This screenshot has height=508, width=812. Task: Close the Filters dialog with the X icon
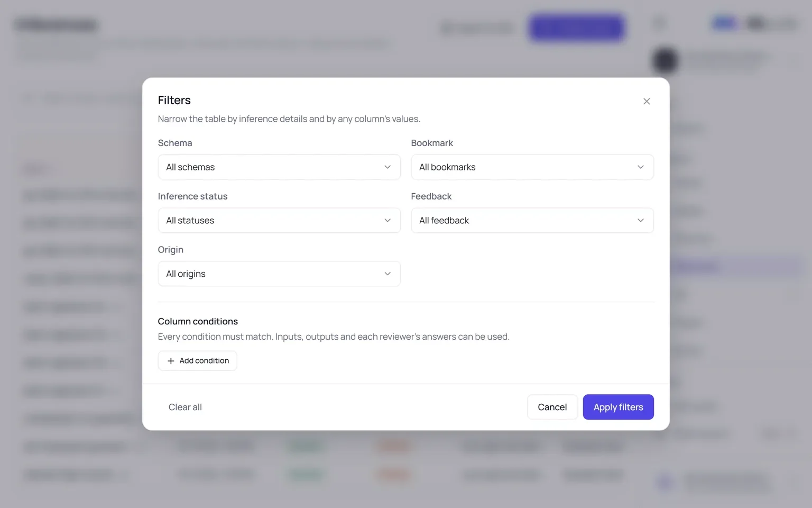(x=646, y=101)
